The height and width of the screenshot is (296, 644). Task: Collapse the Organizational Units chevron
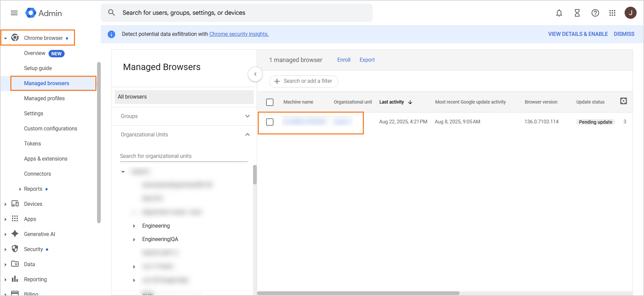pyautogui.click(x=247, y=134)
